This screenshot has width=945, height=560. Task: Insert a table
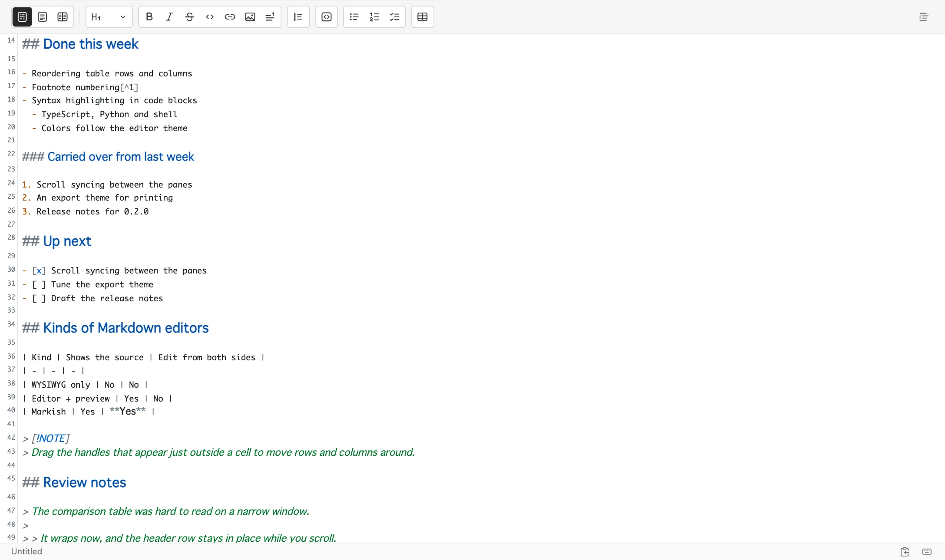pyautogui.click(x=423, y=17)
